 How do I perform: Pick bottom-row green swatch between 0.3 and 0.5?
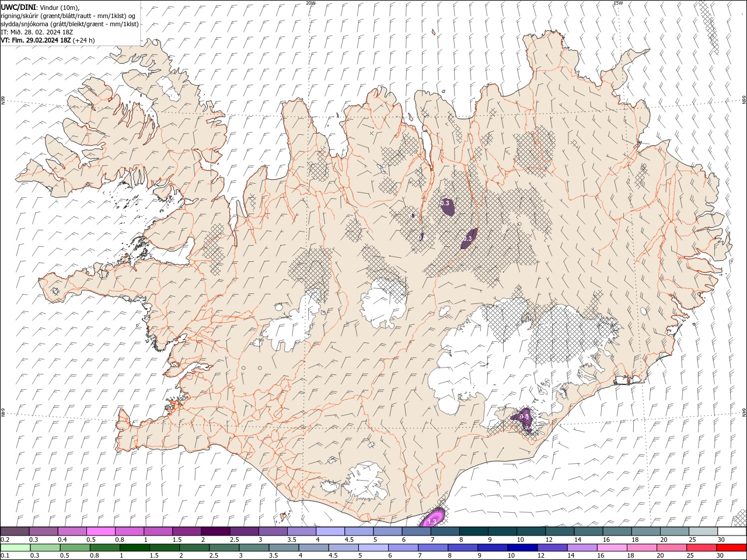46,548
